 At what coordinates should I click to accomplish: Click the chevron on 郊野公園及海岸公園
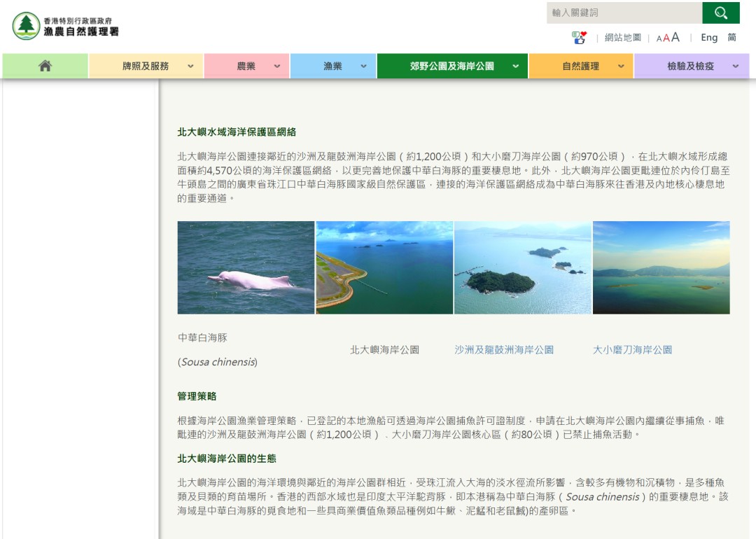pyautogui.click(x=514, y=66)
